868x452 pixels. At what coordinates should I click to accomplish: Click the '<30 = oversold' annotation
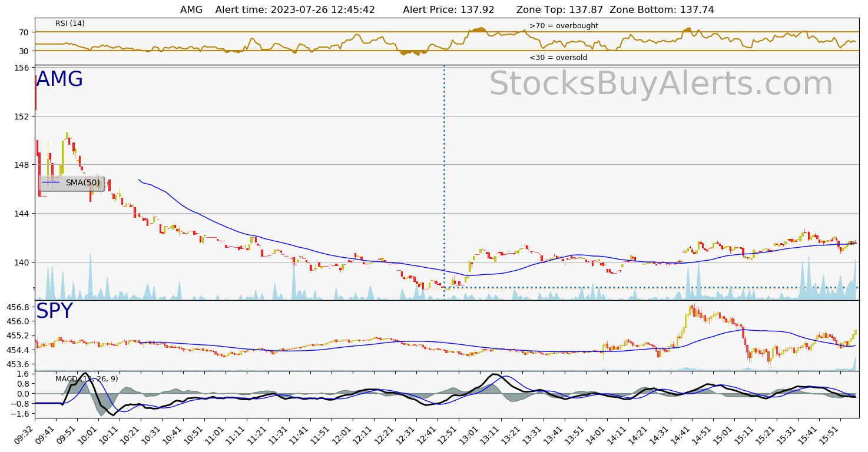pos(558,58)
